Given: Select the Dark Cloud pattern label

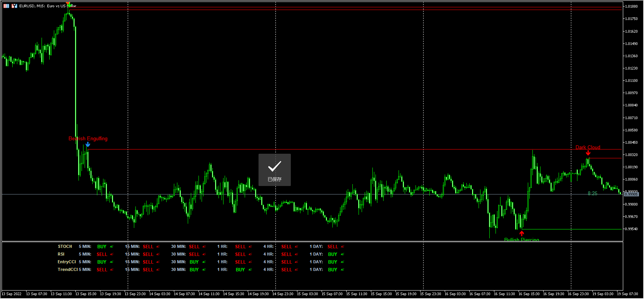Looking at the screenshot, I should tap(588, 147).
